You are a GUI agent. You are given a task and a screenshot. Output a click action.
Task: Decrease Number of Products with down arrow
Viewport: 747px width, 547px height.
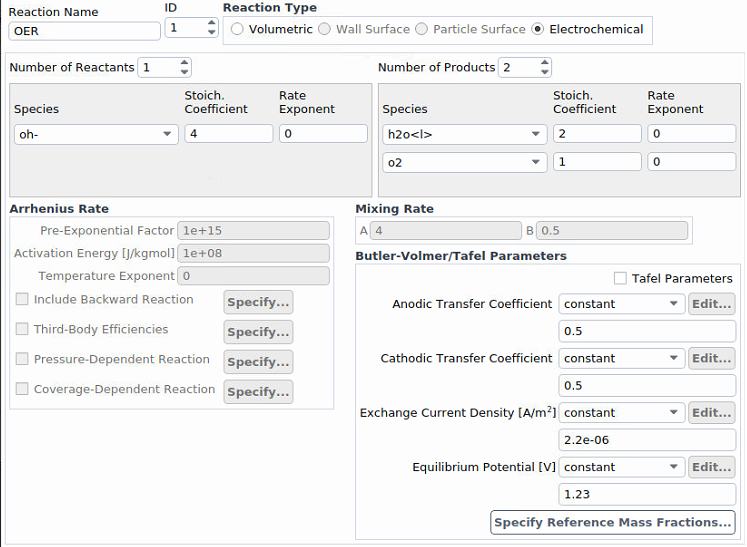pyautogui.click(x=545, y=72)
